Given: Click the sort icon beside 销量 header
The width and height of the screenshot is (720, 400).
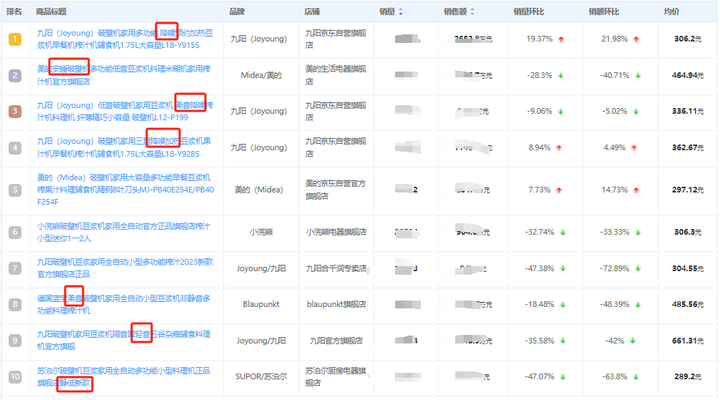Looking at the screenshot, I should [401, 12].
